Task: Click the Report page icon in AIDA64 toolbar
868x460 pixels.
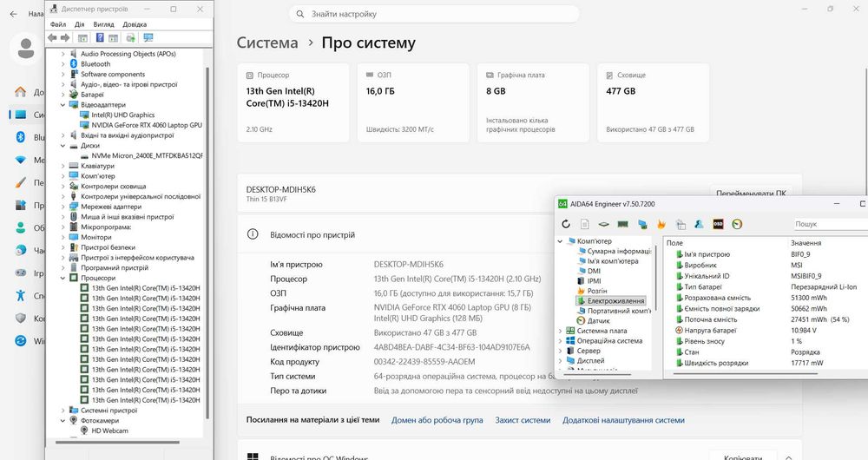Action: click(x=584, y=224)
